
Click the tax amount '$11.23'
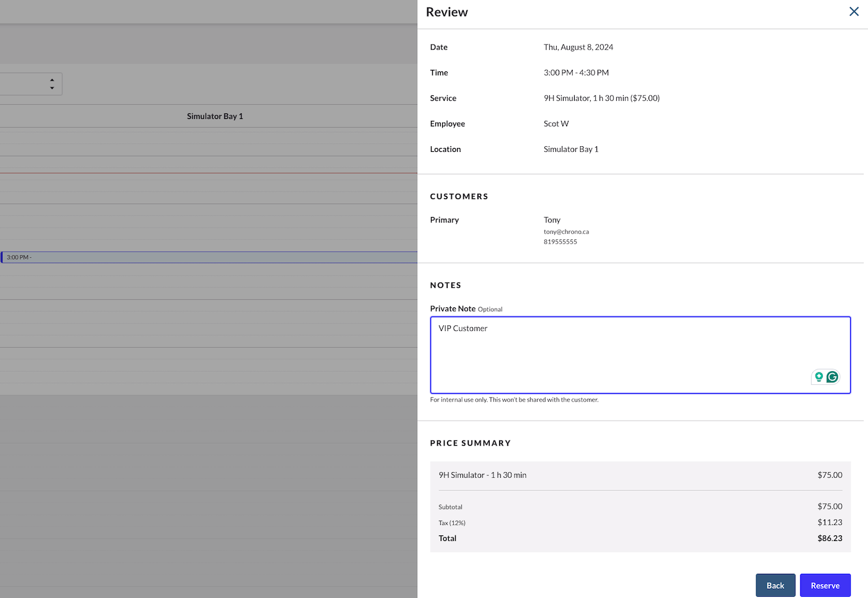pos(830,522)
